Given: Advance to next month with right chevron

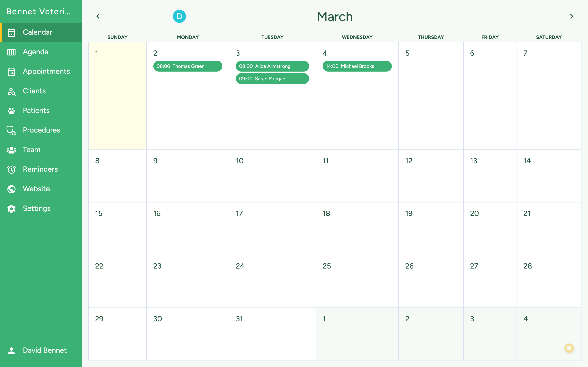Looking at the screenshot, I should click(x=571, y=16).
